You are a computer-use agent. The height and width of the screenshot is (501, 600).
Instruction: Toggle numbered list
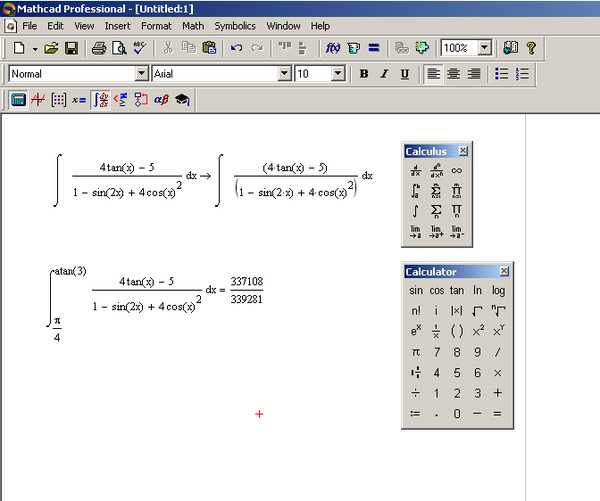tap(522, 73)
